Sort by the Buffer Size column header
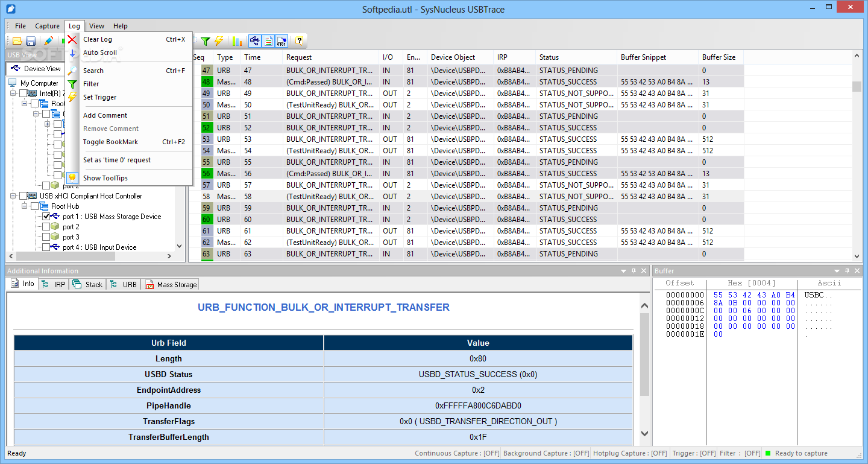Image resolution: width=868 pixels, height=464 pixels. coord(721,57)
